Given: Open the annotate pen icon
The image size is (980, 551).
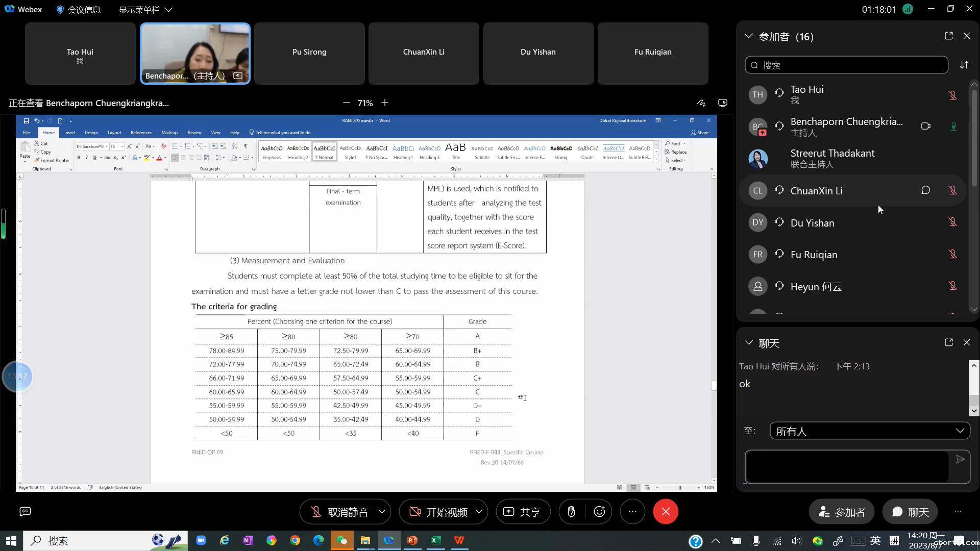Looking at the screenshot, I should [701, 103].
